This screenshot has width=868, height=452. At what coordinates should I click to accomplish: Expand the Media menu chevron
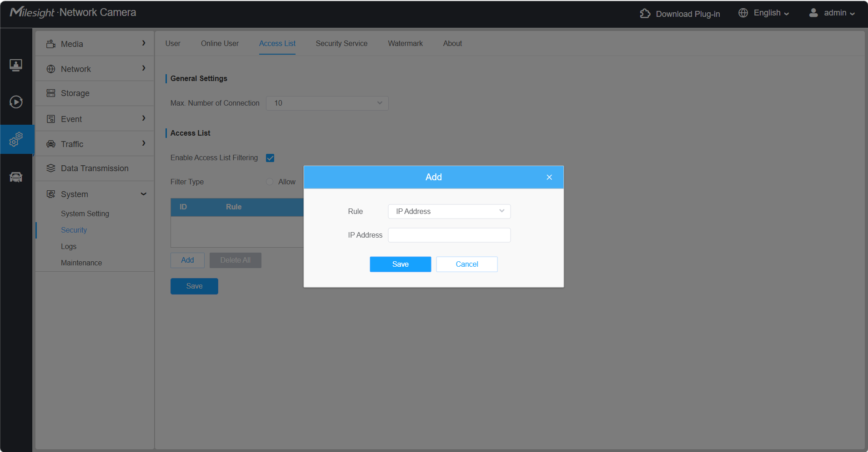[144, 43]
